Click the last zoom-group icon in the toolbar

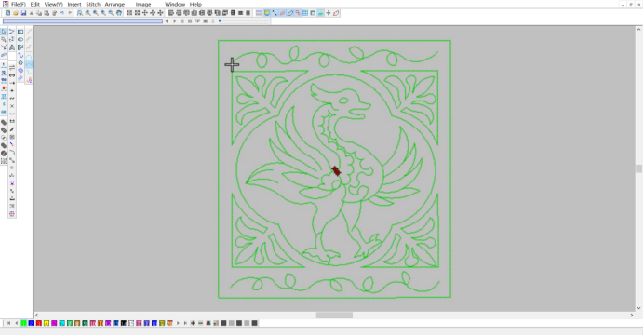[x=119, y=13]
